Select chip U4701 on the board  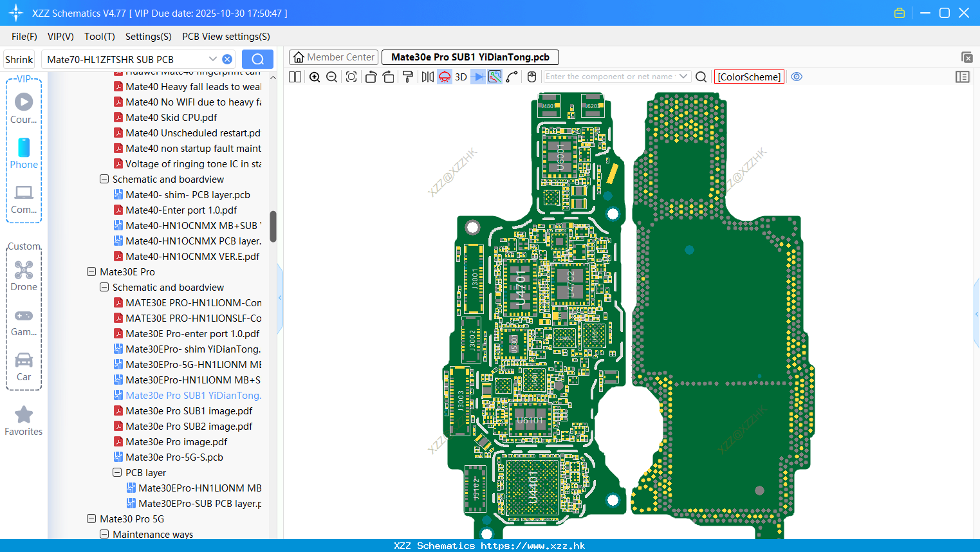pyautogui.click(x=520, y=288)
